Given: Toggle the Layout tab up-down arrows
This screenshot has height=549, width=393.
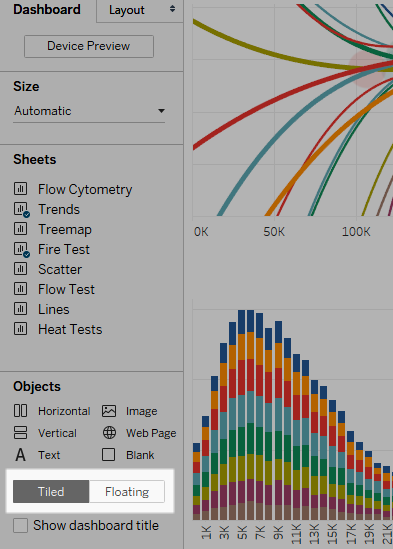Looking at the screenshot, I should click(172, 9).
